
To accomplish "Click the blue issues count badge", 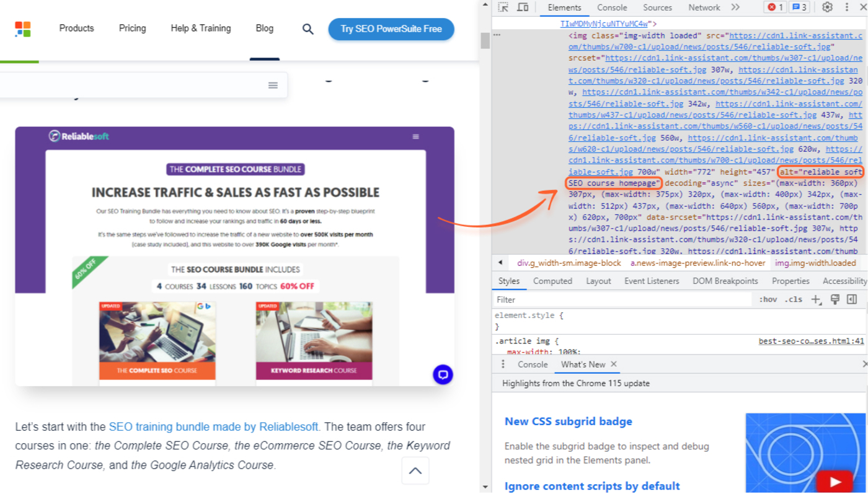I will 799,7.
